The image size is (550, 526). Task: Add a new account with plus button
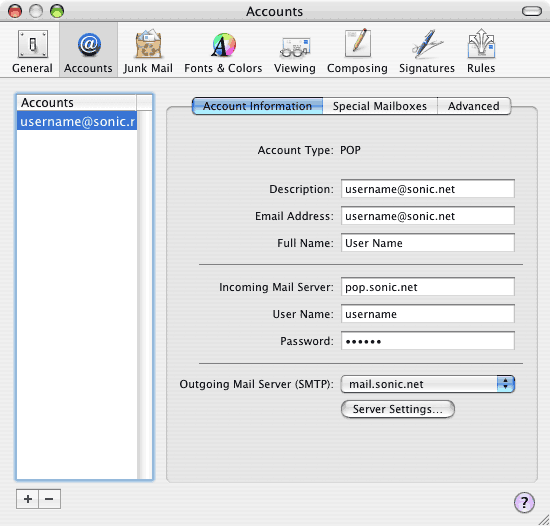pyautogui.click(x=27, y=499)
